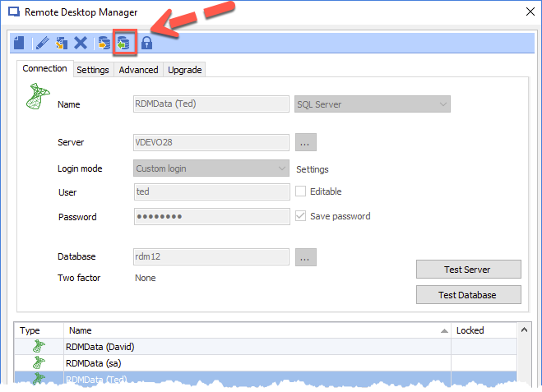The image size is (542, 392).
Task: Click the duplicate data source icon
Action: coord(61,43)
